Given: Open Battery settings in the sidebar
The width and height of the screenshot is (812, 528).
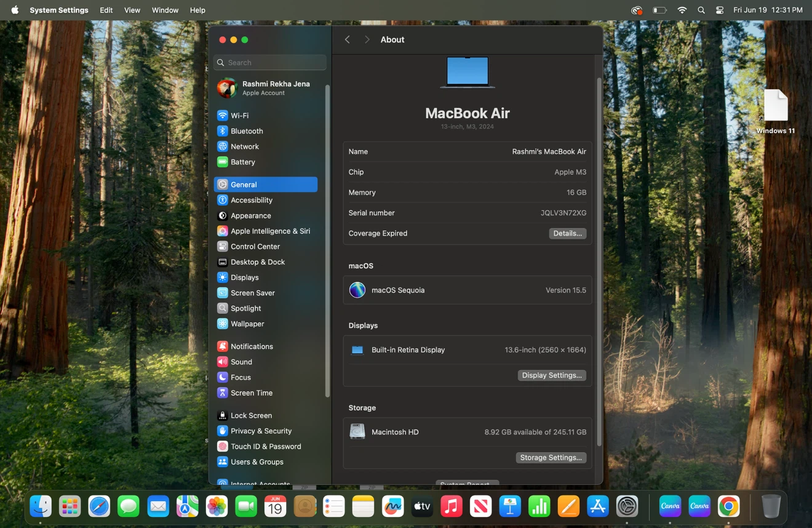Looking at the screenshot, I should coord(266,162).
